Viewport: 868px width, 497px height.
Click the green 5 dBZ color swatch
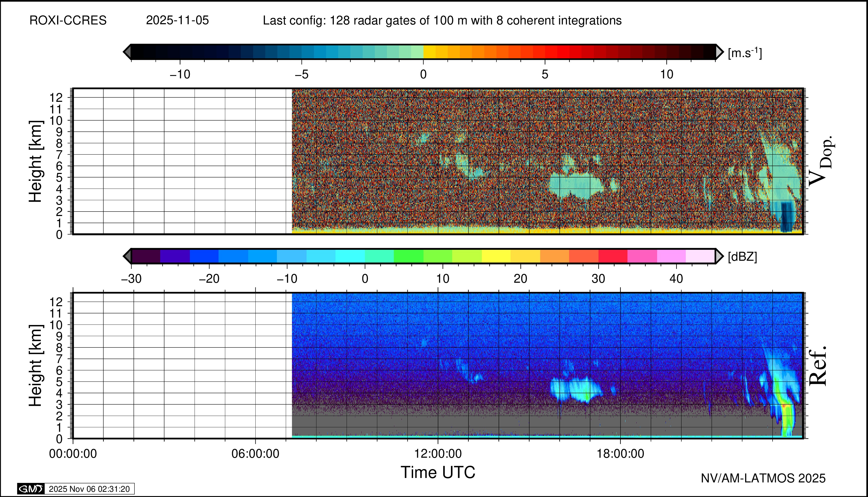coord(408,256)
